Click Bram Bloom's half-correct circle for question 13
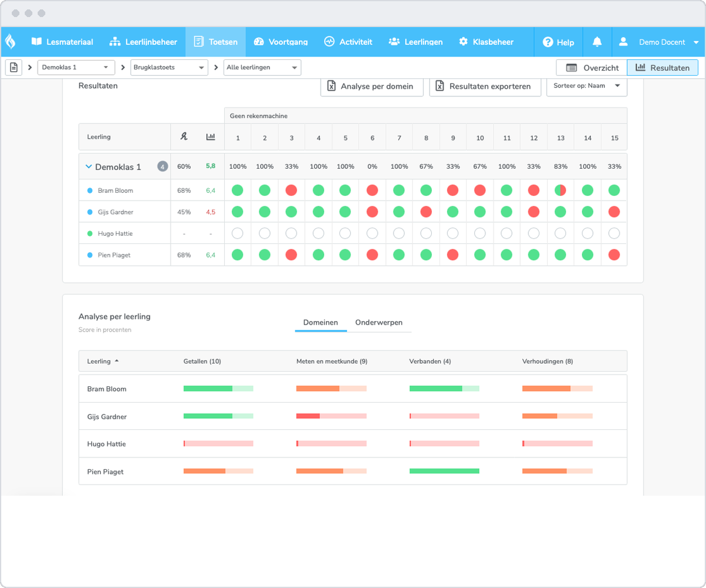This screenshot has width=706, height=588. (x=561, y=190)
